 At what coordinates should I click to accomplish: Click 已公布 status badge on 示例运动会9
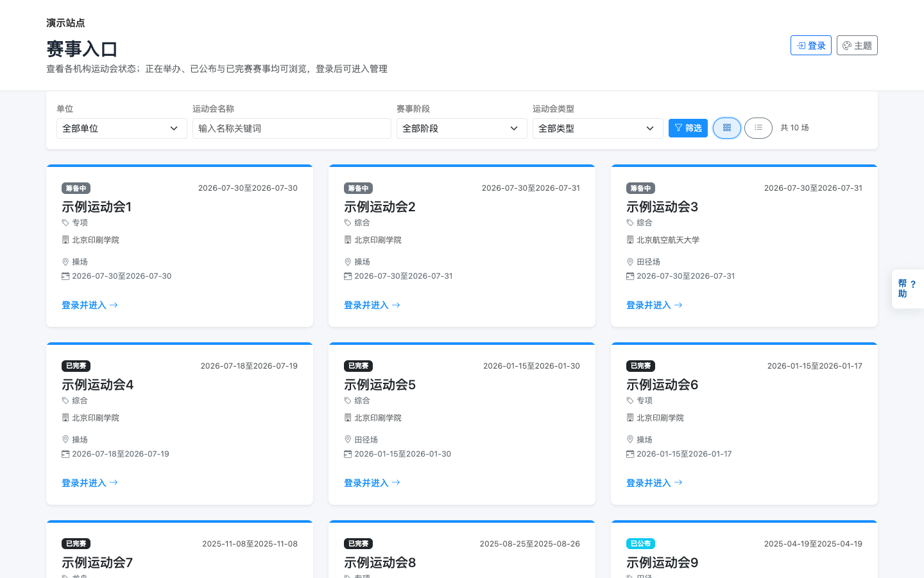click(640, 544)
